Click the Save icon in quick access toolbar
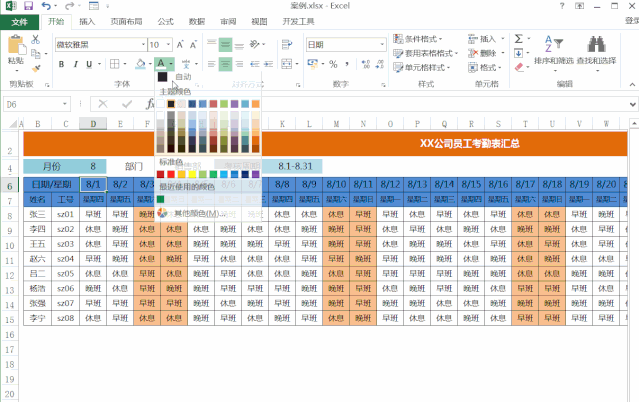Screen dimensions: 639x402 coord(28,6)
